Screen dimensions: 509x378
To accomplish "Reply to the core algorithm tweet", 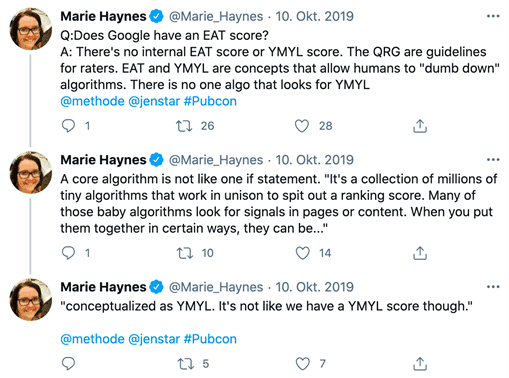I will (x=68, y=253).
